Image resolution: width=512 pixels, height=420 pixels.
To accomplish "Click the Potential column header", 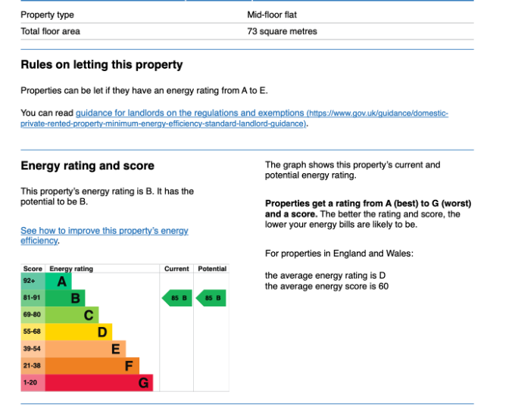I will tap(211, 269).
